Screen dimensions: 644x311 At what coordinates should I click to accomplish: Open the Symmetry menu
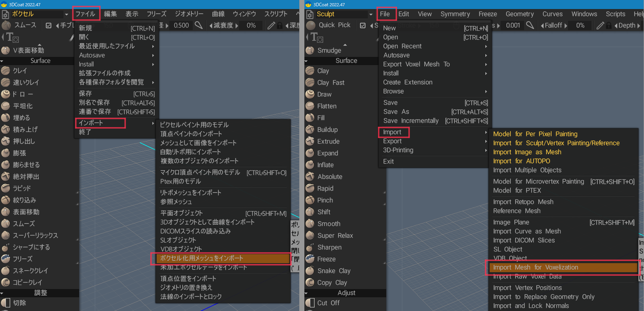click(x=455, y=14)
